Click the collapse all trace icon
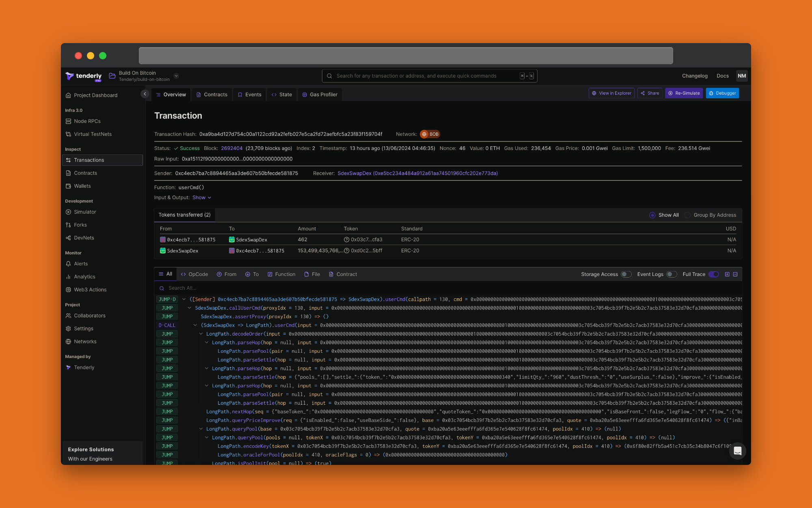Image resolution: width=812 pixels, height=508 pixels. click(x=735, y=274)
